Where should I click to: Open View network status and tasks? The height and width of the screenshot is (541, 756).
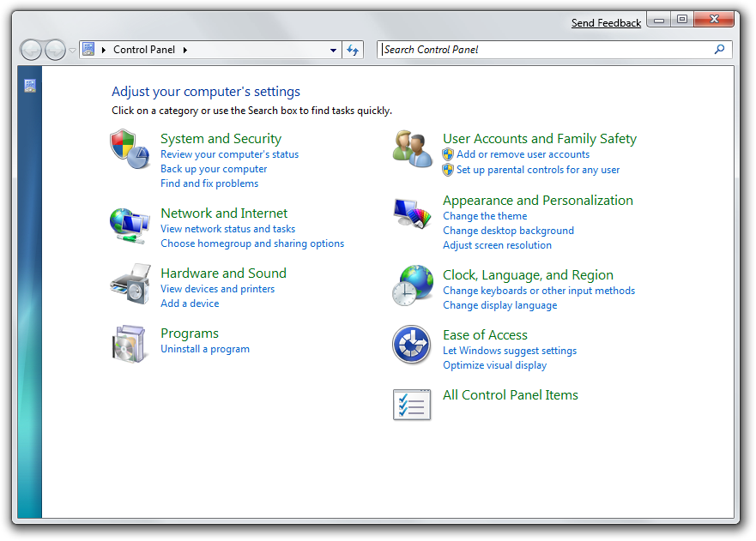tap(227, 229)
